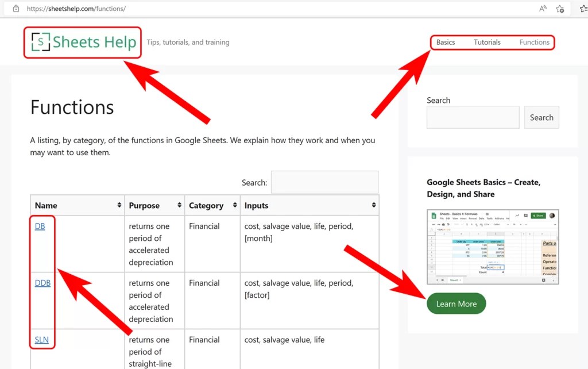This screenshot has height=369, width=588.
Task: Open the Basics navigation item
Action: click(446, 42)
